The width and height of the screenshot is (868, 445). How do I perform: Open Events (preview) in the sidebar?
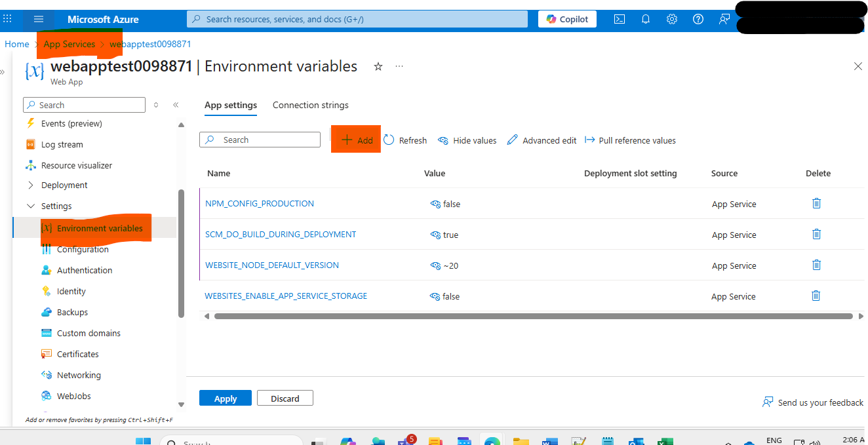(71, 123)
